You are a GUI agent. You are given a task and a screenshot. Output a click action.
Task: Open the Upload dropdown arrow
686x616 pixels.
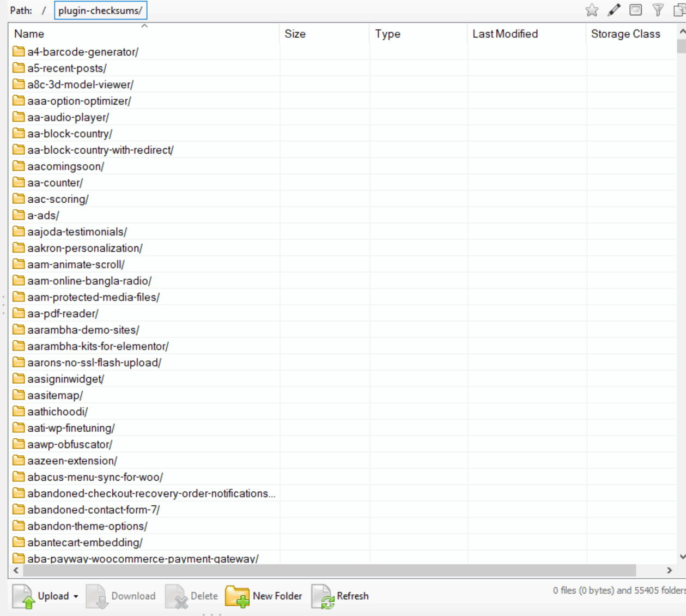pos(76,596)
